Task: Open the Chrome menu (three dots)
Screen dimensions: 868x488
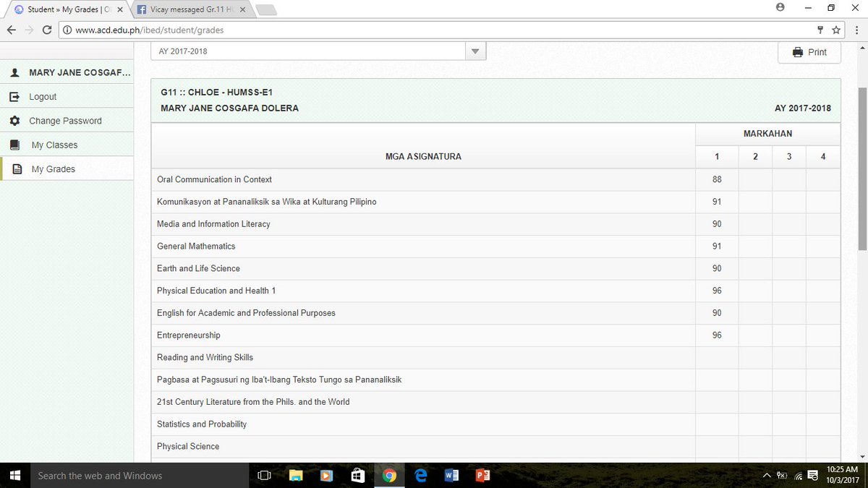Action: 856,30
